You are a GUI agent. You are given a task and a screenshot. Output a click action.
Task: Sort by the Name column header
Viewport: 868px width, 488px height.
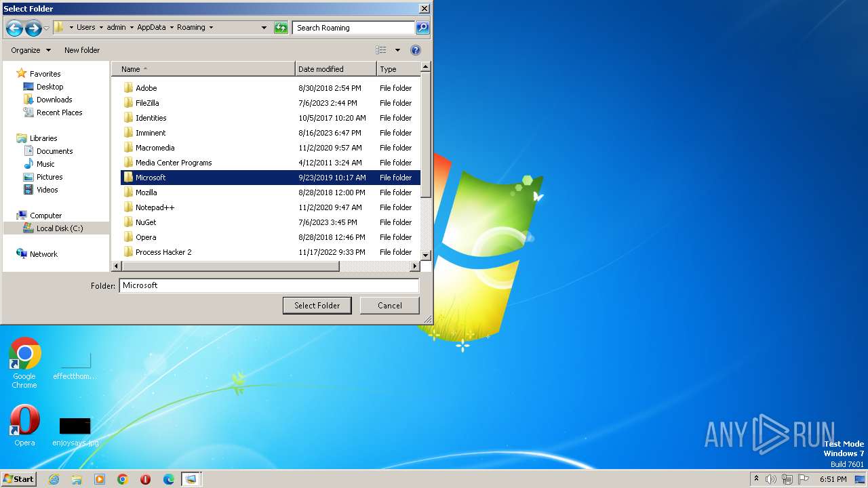tap(203, 69)
